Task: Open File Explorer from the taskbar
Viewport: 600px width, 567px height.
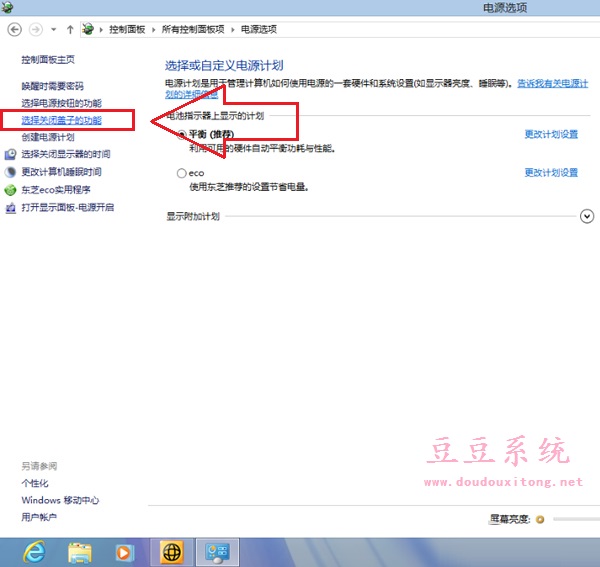Action: 81,551
